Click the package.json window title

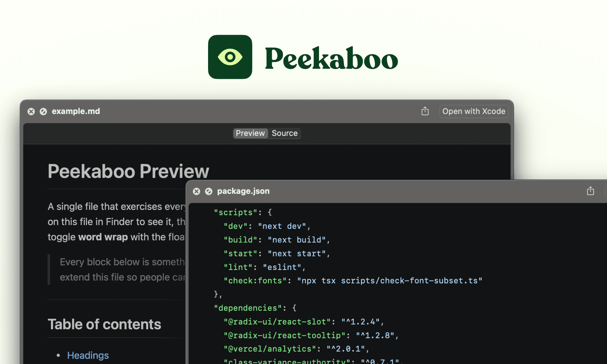[x=243, y=191]
